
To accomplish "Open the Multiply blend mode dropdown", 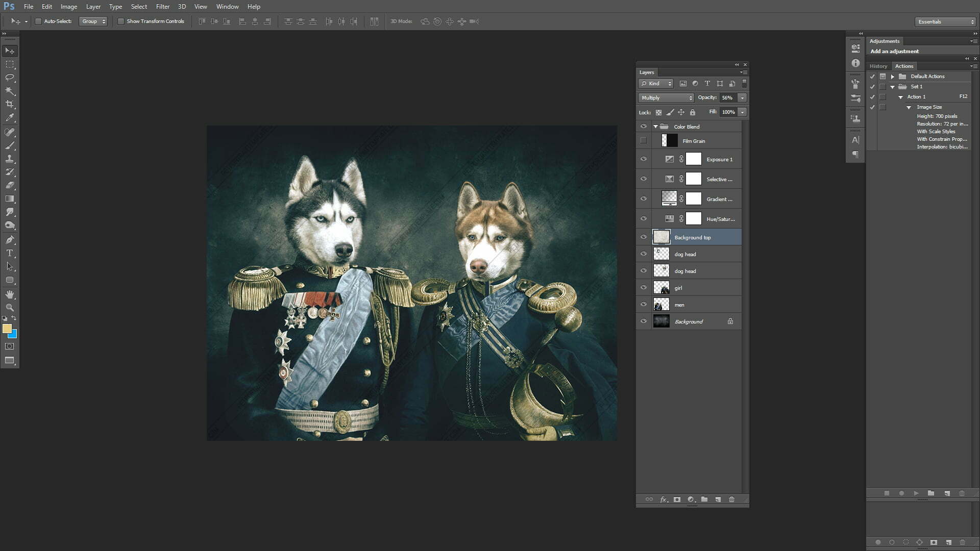I will [666, 97].
